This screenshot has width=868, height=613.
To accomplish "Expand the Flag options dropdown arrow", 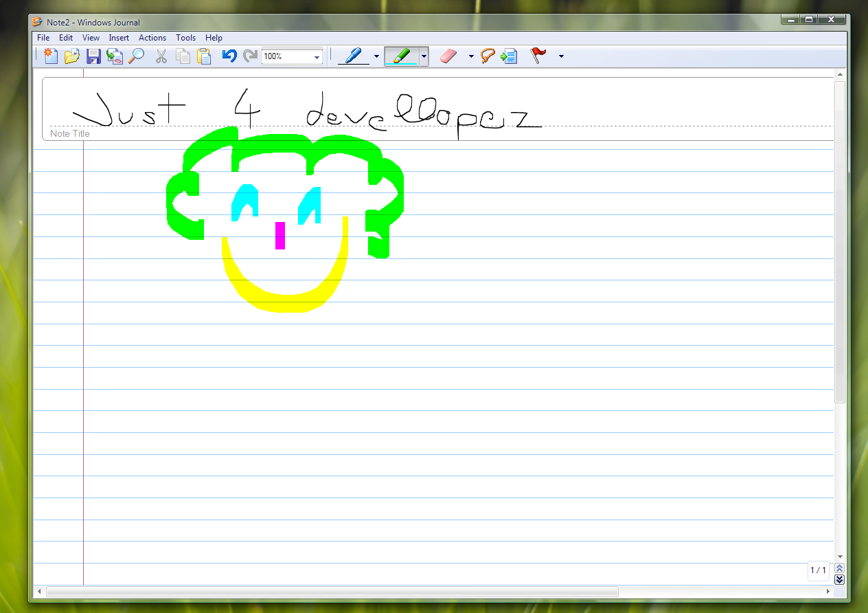I will [x=561, y=56].
